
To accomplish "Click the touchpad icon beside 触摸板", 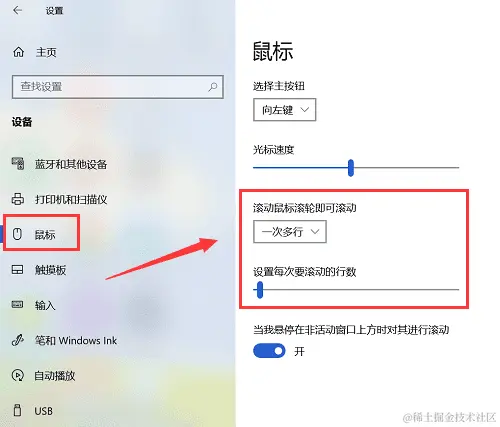I will click(18, 269).
